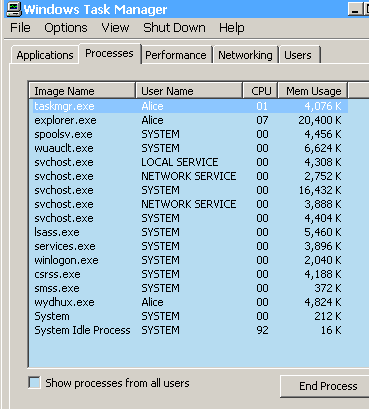Enable Show processes from all users
This screenshot has width=369, height=409.
[34, 383]
